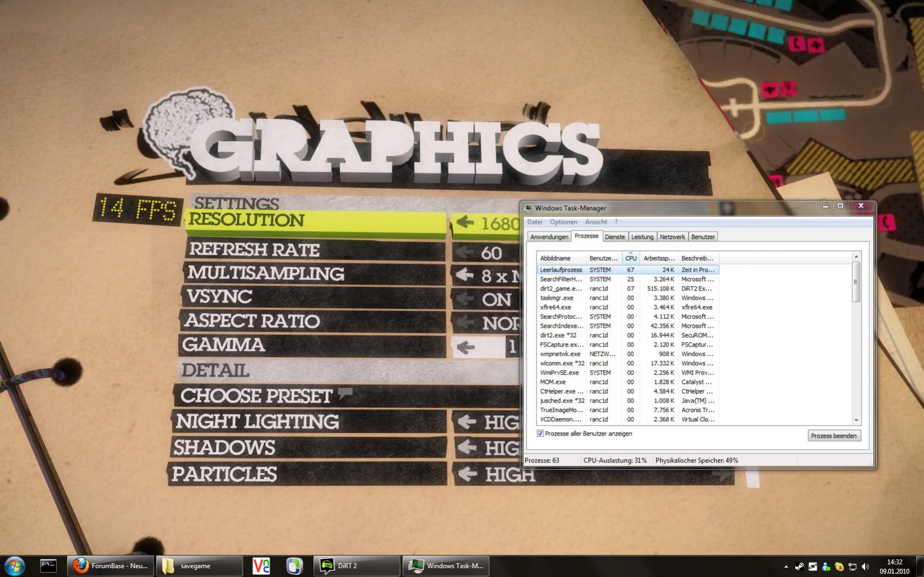
Task: Open the Datei menu
Action: 534,222
